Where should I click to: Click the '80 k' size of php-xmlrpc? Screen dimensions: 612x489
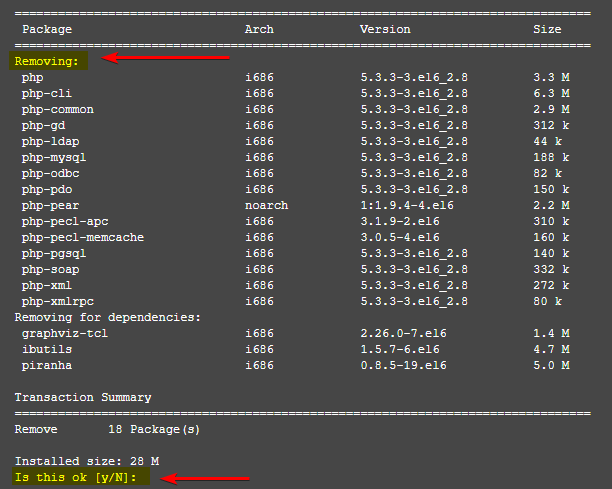(548, 301)
